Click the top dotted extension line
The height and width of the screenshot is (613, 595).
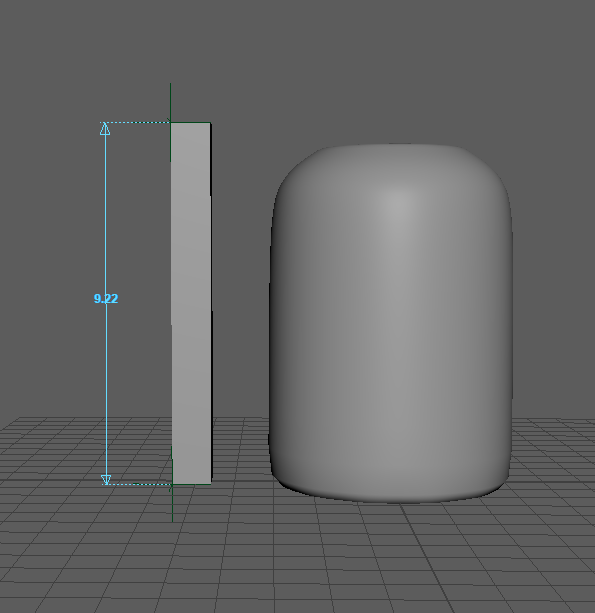coord(138,122)
